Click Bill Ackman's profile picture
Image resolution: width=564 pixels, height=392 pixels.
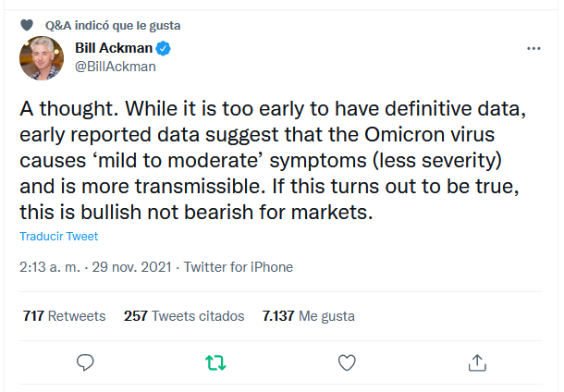click(x=42, y=57)
